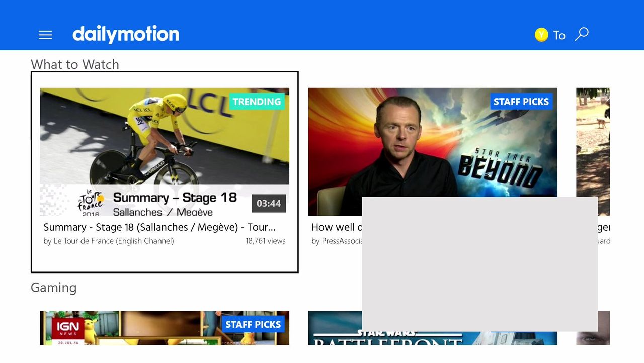This screenshot has height=363, width=644.
Task: Click the yellow user avatar icon
Action: [x=541, y=35]
